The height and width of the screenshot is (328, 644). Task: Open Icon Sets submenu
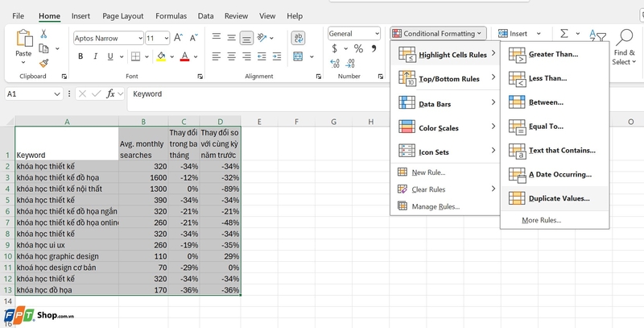(445, 152)
